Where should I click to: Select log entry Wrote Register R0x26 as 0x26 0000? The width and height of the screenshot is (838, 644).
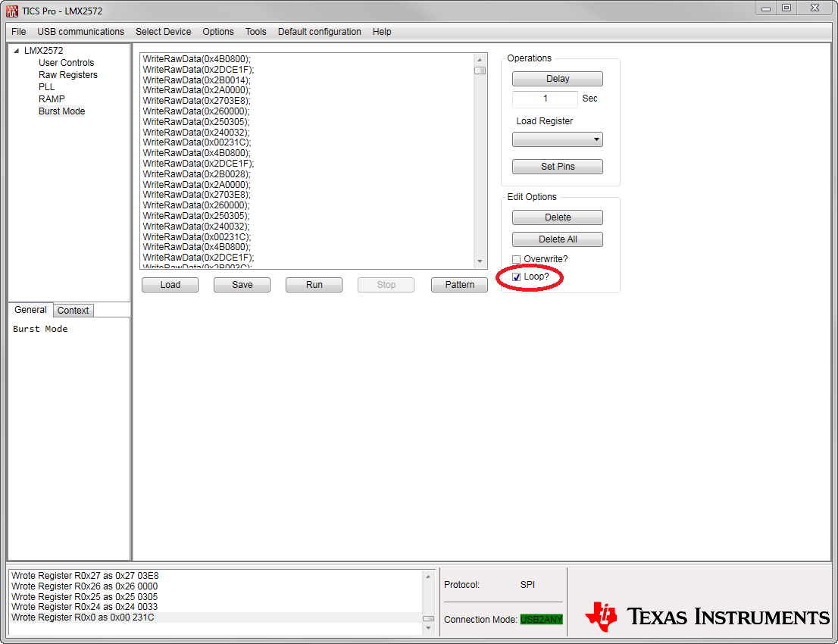tap(84, 586)
